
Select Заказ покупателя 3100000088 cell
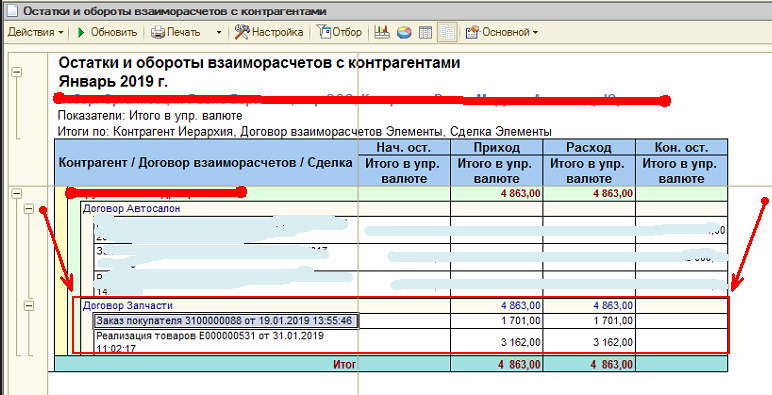225,321
